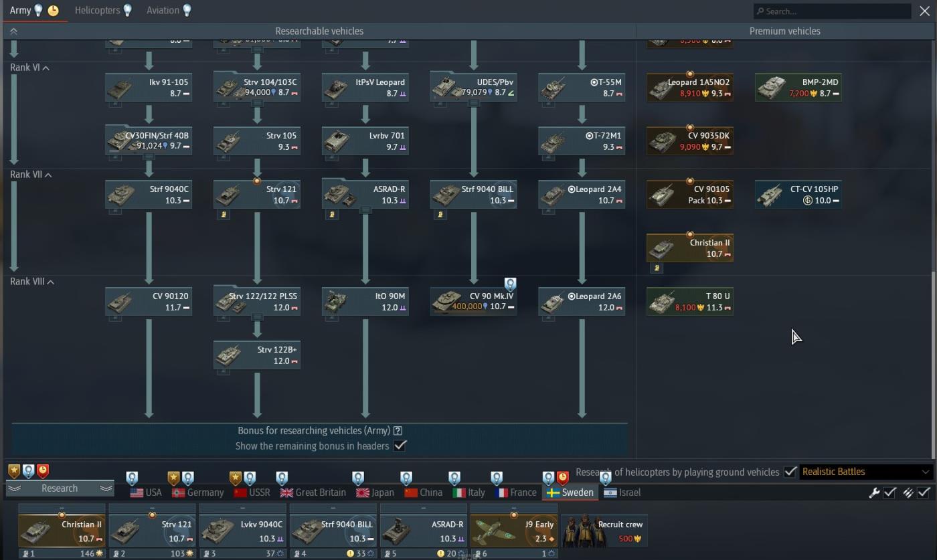This screenshot has height=560, width=937.
Task: Select the USA nation tab
Action: 146,492
